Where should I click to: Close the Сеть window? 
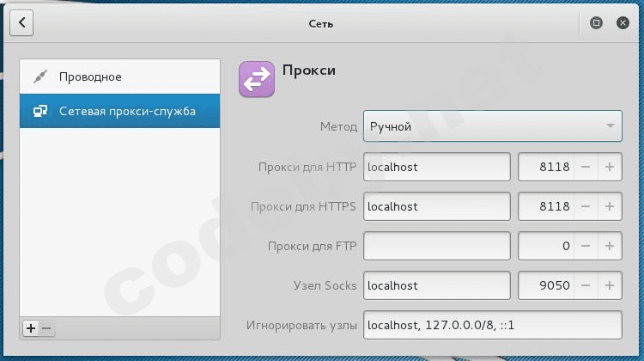(x=622, y=23)
